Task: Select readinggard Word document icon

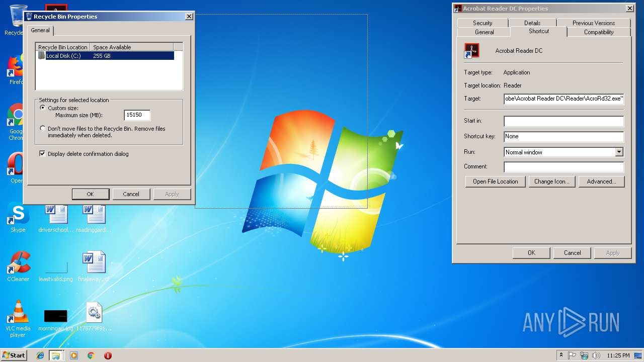Action: (94, 217)
